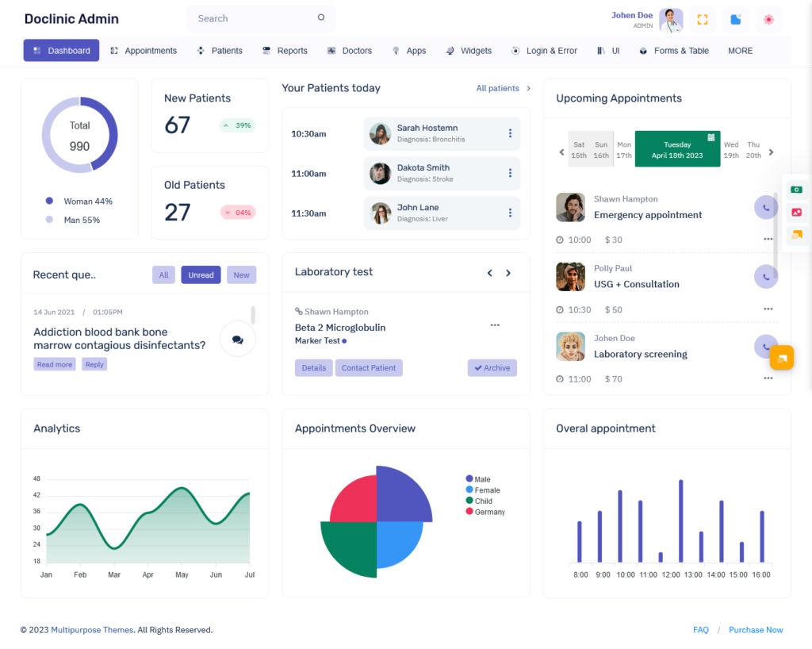This screenshot has width=812, height=649.
Task: Open the Apps menu
Action: coord(409,51)
